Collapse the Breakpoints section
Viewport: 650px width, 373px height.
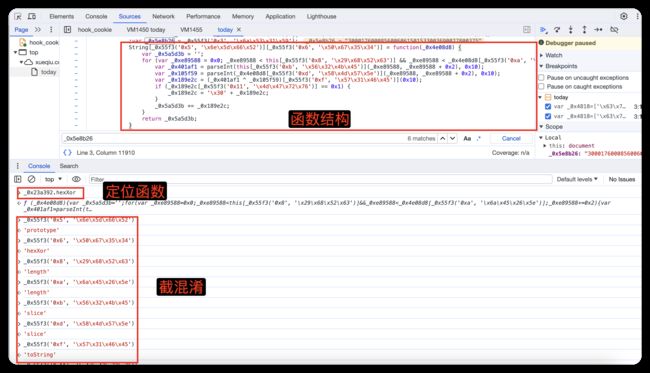coord(561,66)
